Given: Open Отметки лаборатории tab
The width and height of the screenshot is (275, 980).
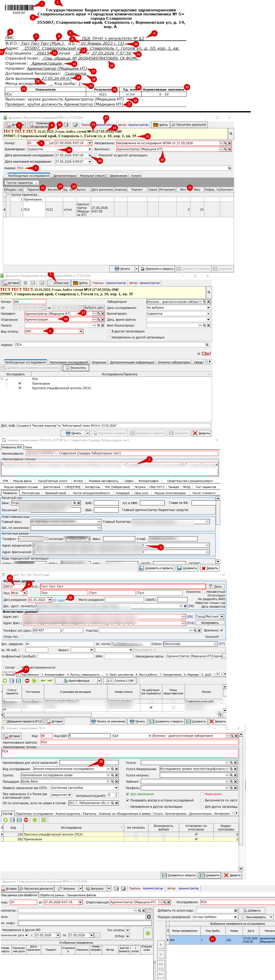Looking at the screenshot, I should (174, 362).
